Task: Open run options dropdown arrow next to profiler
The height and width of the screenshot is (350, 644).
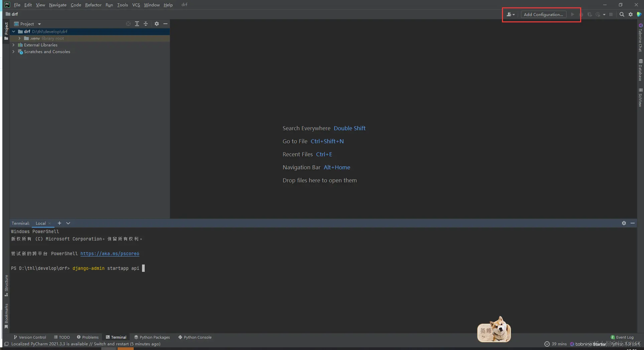Action: pos(604,14)
